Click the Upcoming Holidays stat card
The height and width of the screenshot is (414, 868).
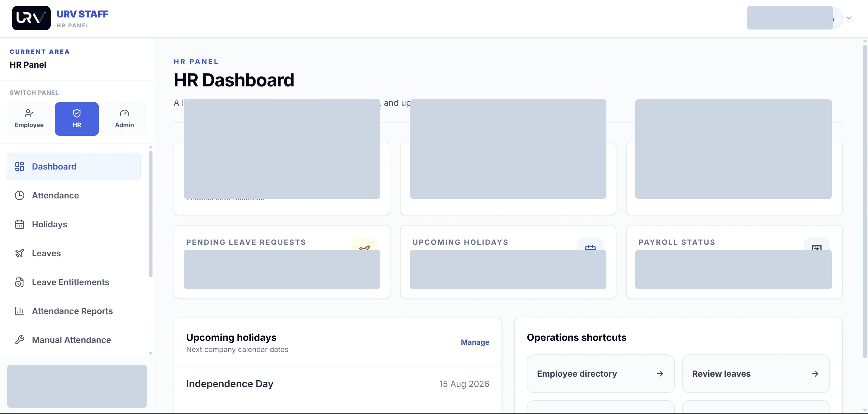point(508,262)
